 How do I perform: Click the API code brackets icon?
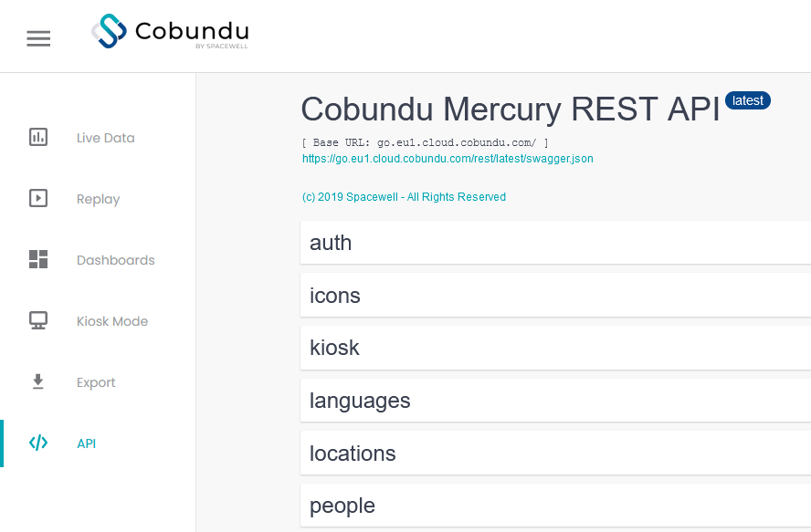pyautogui.click(x=38, y=443)
